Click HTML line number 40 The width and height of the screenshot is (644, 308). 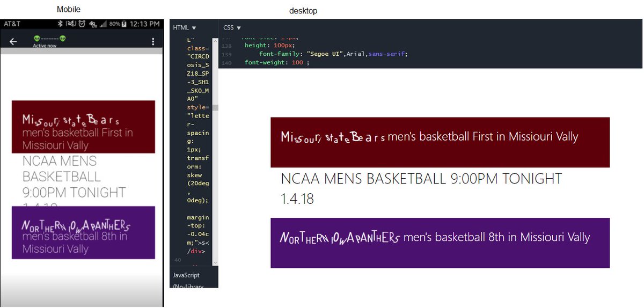coord(178,260)
